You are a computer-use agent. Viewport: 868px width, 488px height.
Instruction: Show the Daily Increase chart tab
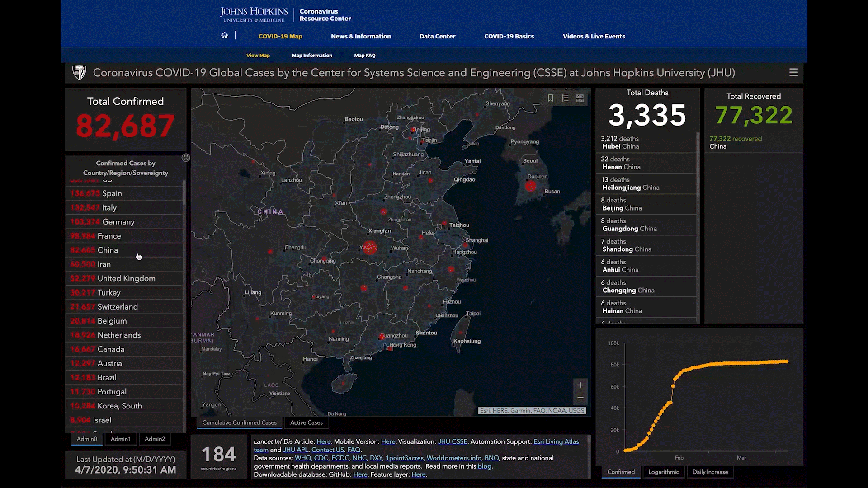(x=710, y=472)
